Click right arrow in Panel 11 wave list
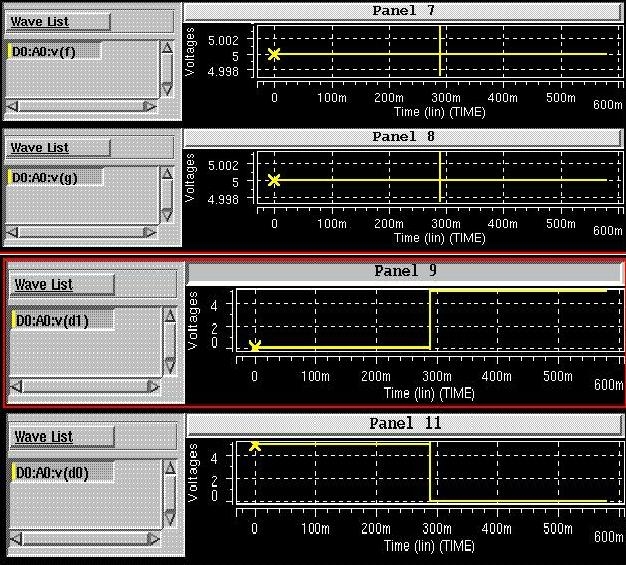Screen dimensions: 626x565 coord(153,539)
